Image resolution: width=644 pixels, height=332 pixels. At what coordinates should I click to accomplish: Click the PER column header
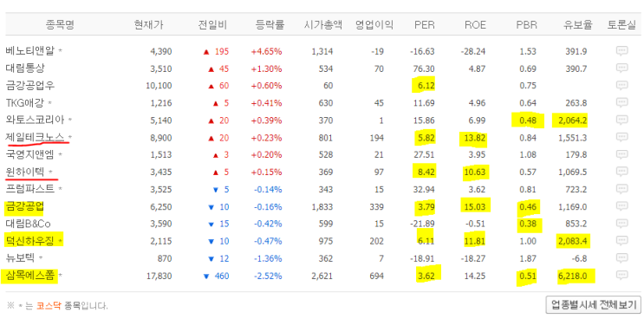(424, 25)
